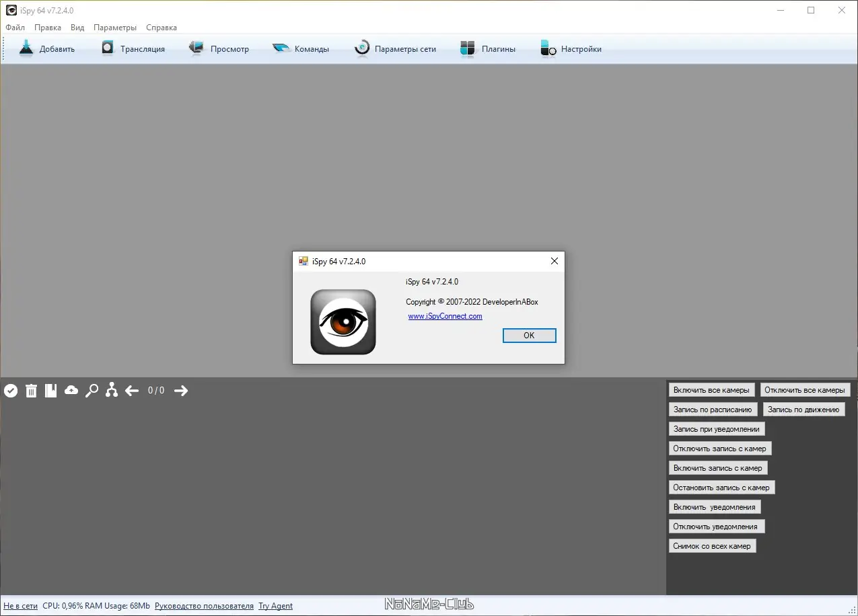Image resolution: width=858 pixels, height=616 pixels.
Task: Open Настройки from the toolbar
Action: tap(571, 48)
